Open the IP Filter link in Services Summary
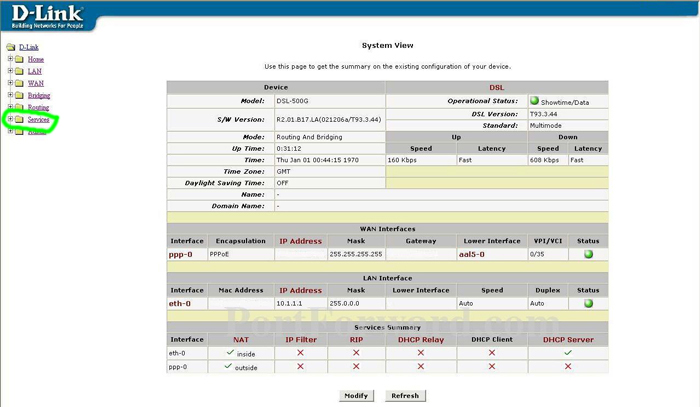700x407 pixels. (301, 340)
